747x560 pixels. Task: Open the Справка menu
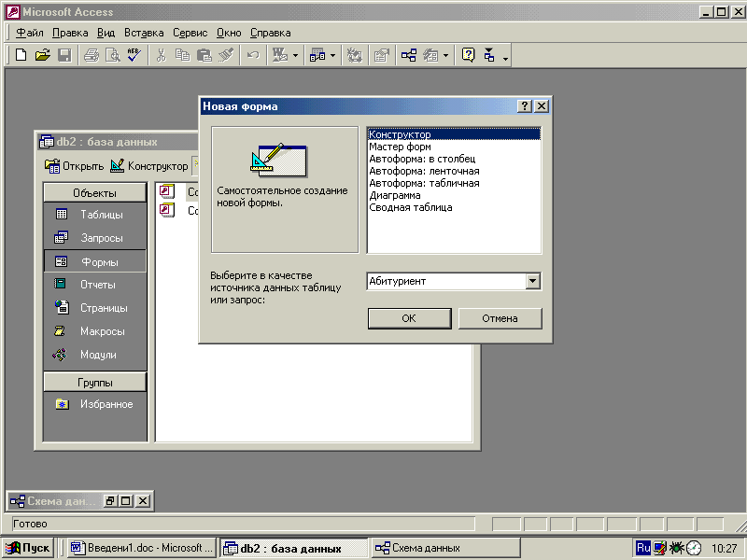270,33
